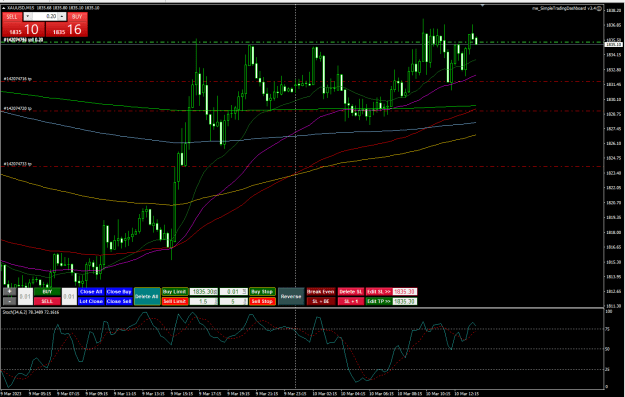Click the #142074733 tp line label
This screenshot has height=397, width=625.
[18, 164]
